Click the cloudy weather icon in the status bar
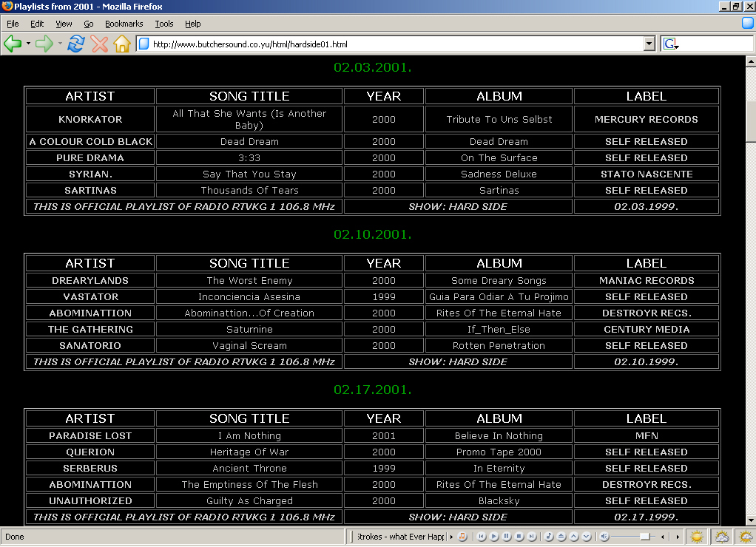Image resolution: width=756 pixels, height=547 pixels. 722,537
